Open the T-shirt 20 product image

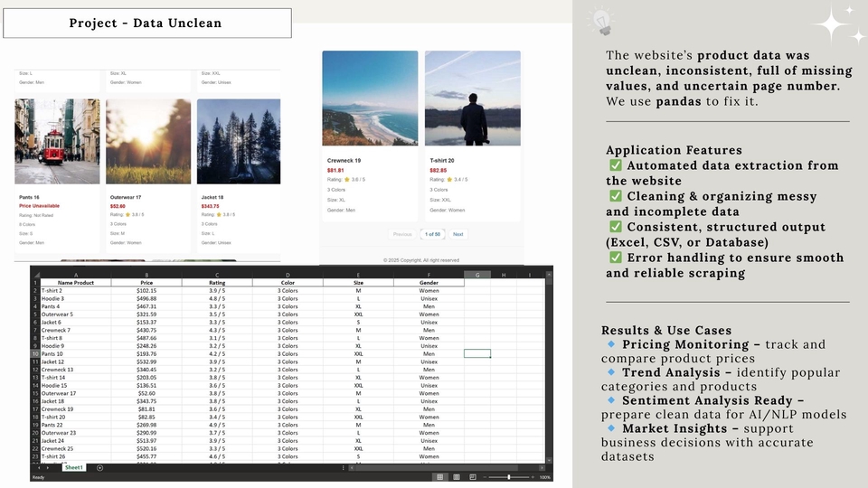click(473, 98)
